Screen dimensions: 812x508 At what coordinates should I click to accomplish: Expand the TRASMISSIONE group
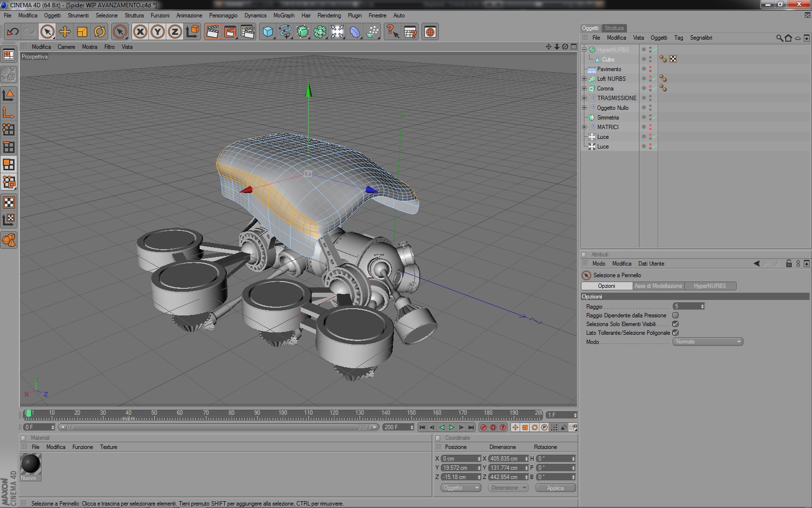(x=584, y=98)
